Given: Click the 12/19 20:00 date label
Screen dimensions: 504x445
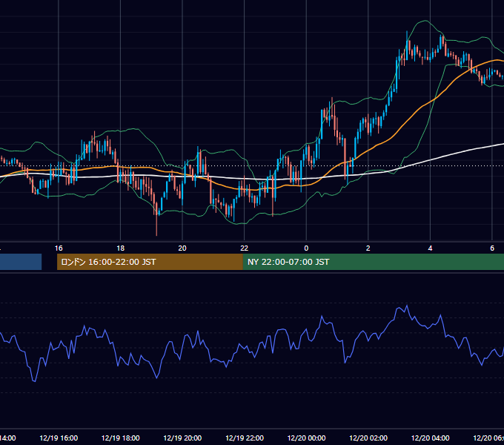Looking at the screenshot, I should [182, 438].
